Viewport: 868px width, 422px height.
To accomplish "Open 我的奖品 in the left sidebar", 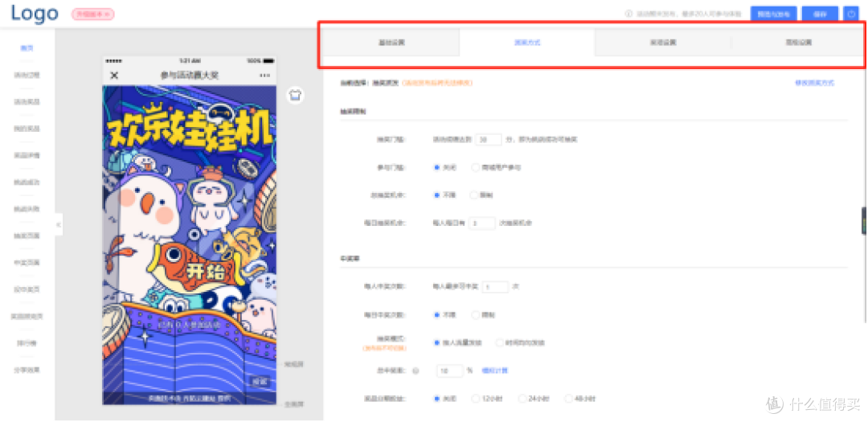I will click(27, 129).
